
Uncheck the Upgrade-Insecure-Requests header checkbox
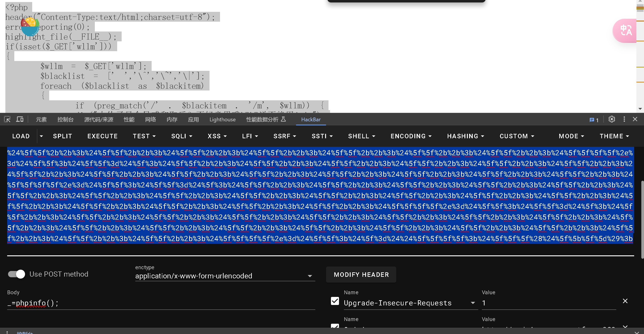pyautogui.click(x=335, y=301)
